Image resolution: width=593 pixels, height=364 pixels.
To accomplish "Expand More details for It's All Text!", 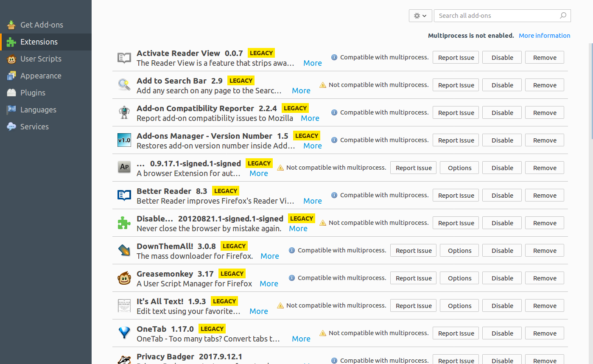I will (259, 311).
